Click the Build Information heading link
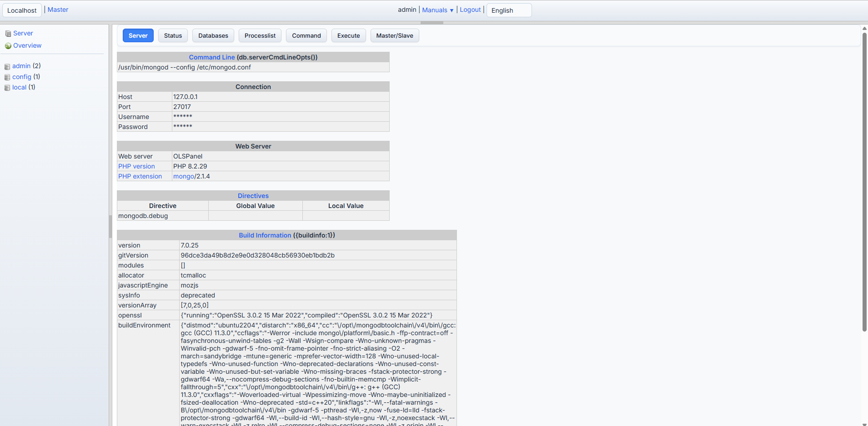The height and width of the screenshot is (426, 868). [265, 235]
